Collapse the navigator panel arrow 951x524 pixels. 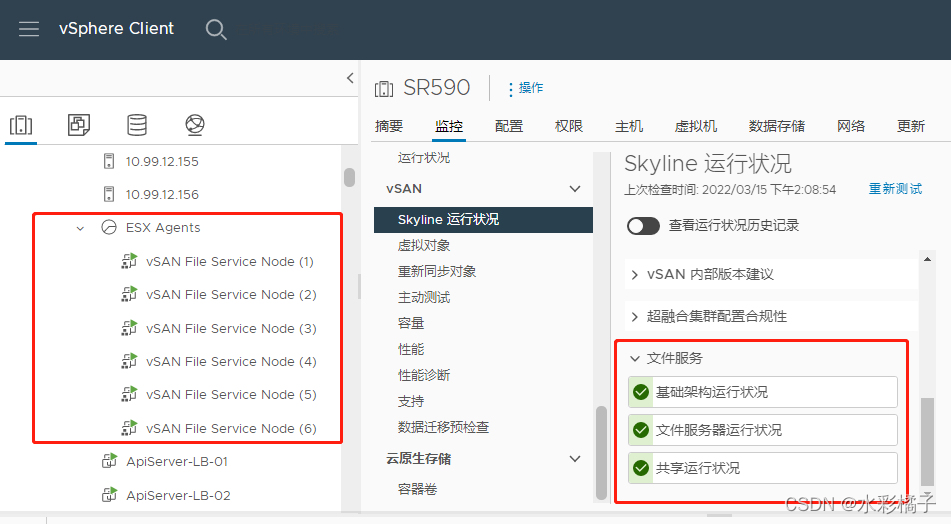click(350, 78)
